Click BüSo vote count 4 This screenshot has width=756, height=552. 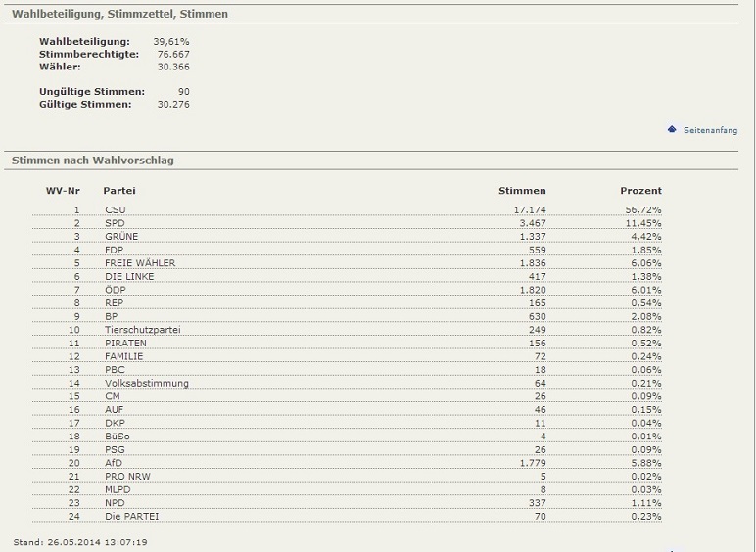pyautogui.click(x=543, y=437)
